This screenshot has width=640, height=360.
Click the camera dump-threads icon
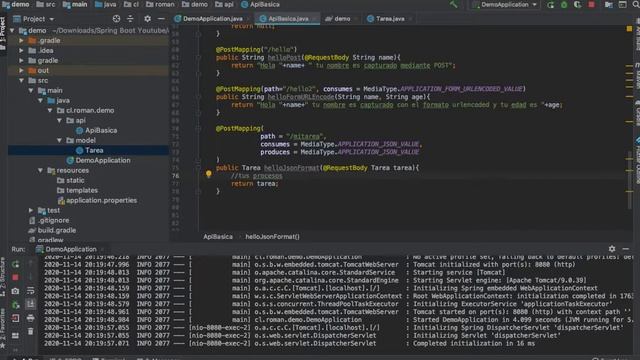[x=16, y=291]
